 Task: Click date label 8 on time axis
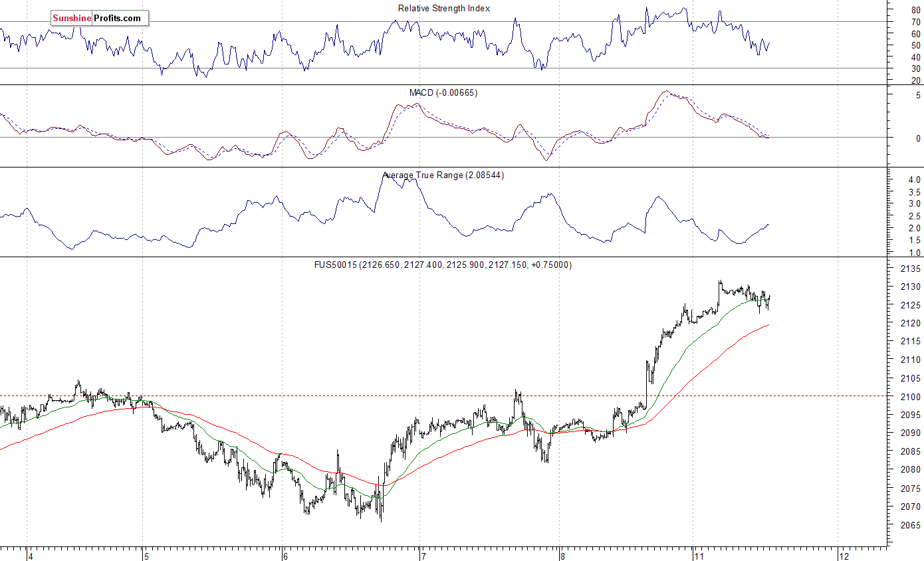coord(562,556)
